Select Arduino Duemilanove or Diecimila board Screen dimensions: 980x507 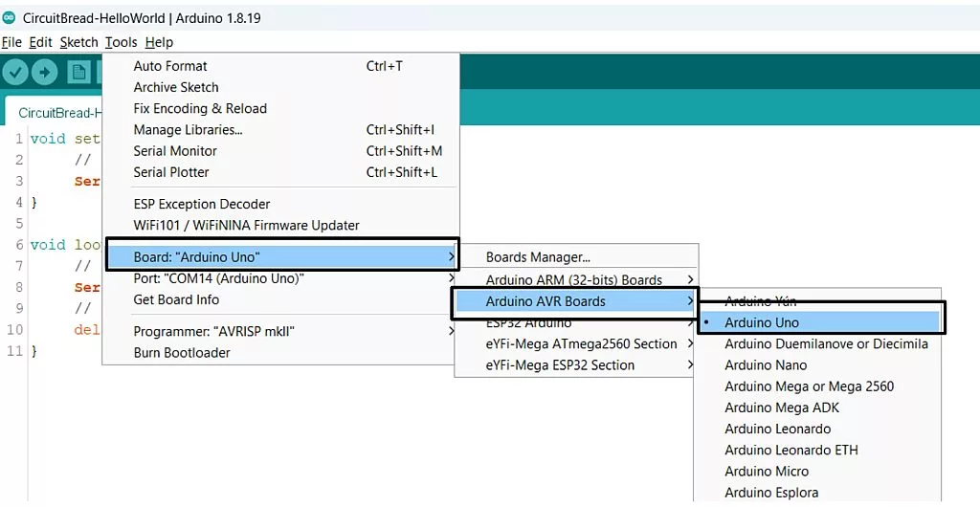818,344
